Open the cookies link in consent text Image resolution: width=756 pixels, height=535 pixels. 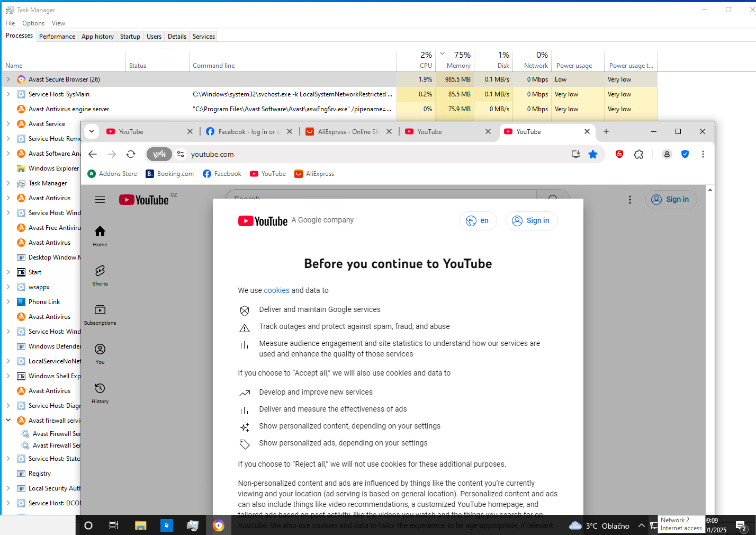pos(277,290)
